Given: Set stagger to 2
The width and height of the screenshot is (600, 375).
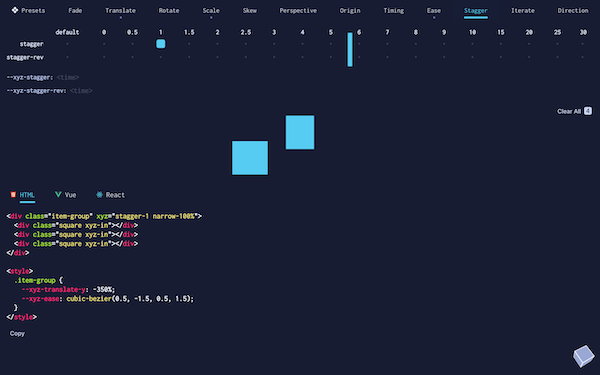Looking at the screenshot, I should pos(217,44).
